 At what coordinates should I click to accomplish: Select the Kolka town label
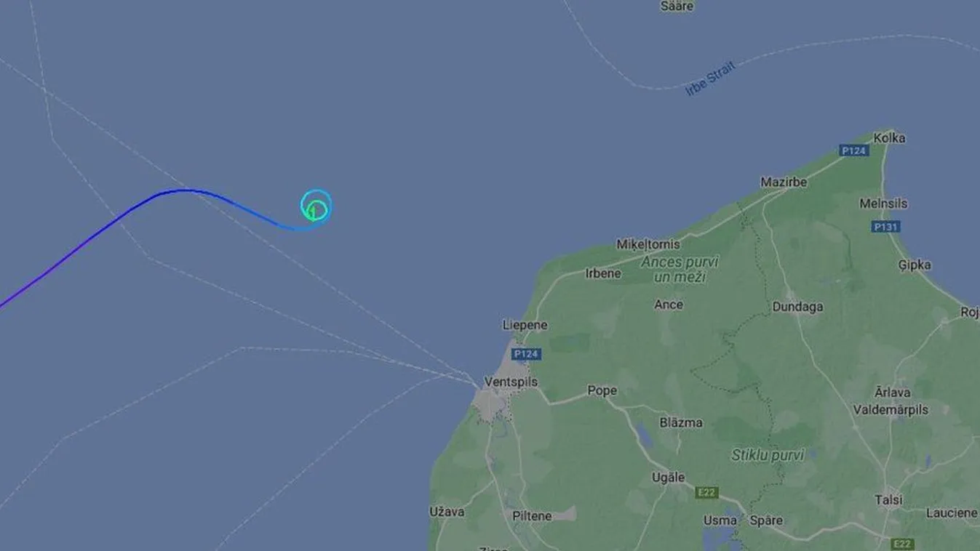click(x=889, y=138)
